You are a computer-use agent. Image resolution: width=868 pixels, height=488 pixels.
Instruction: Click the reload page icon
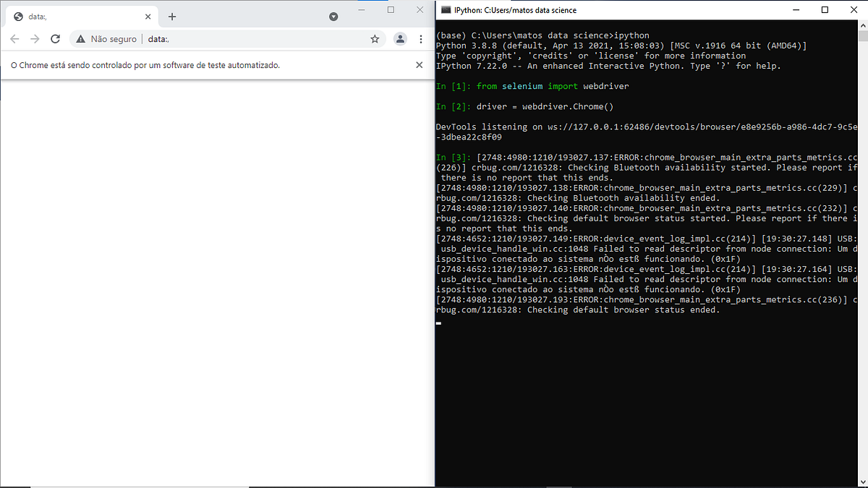point(55,39)
